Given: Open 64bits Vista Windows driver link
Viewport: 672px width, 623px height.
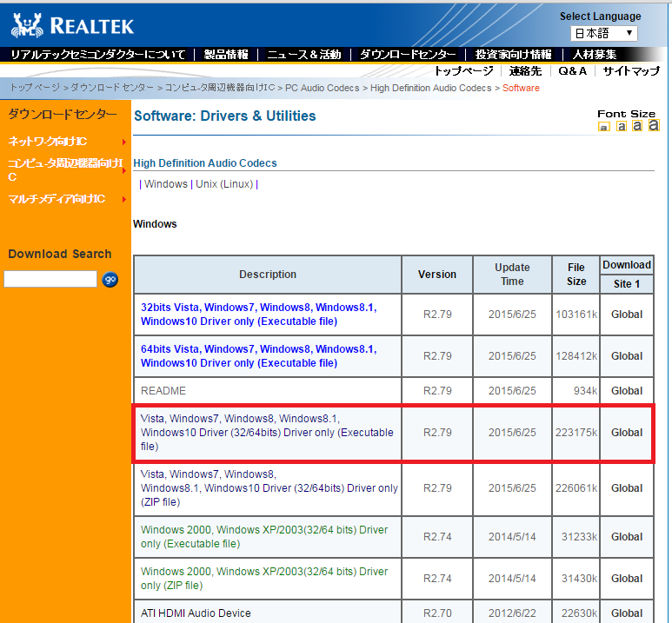Looking at the screenshot, I should point(258,355).
